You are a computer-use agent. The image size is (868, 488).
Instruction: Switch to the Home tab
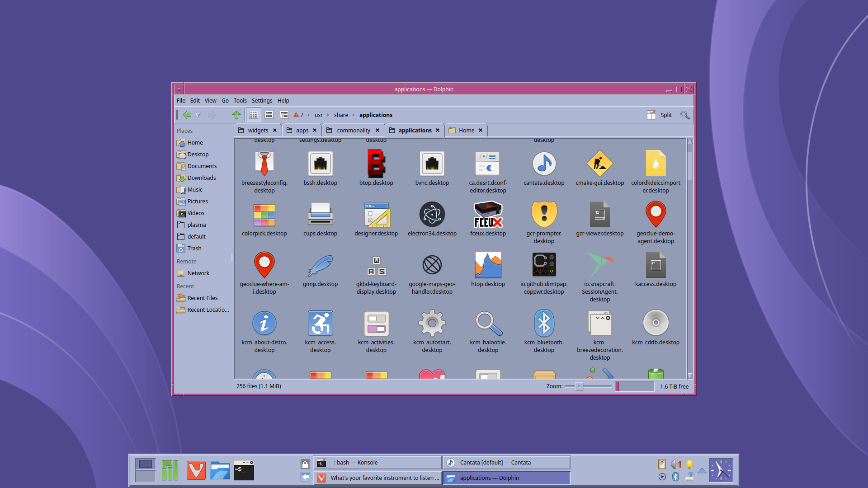tap(466, 130)
